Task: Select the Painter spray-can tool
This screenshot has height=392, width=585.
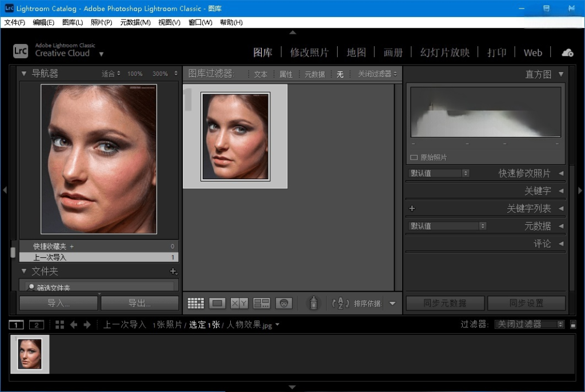Action: click(313, 302)
